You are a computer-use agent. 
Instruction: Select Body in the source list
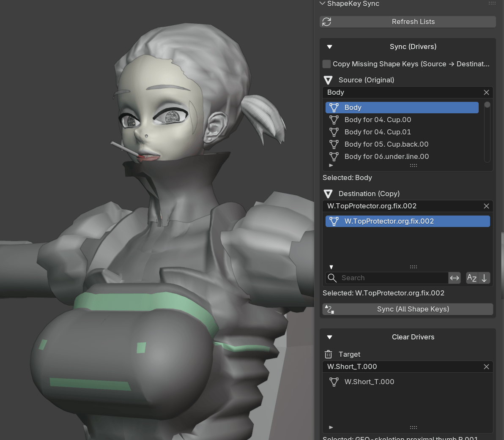click(402, 107)
